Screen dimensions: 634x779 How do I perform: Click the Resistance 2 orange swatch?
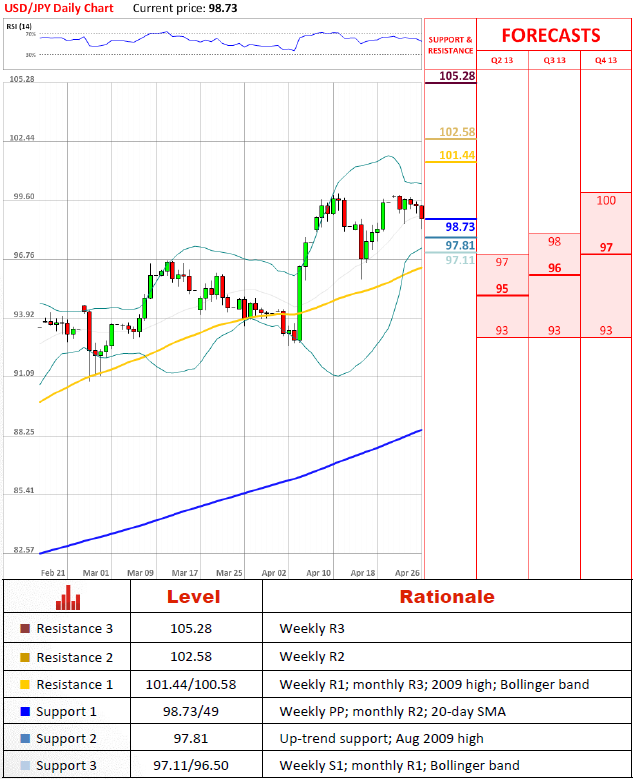[25, 657]
